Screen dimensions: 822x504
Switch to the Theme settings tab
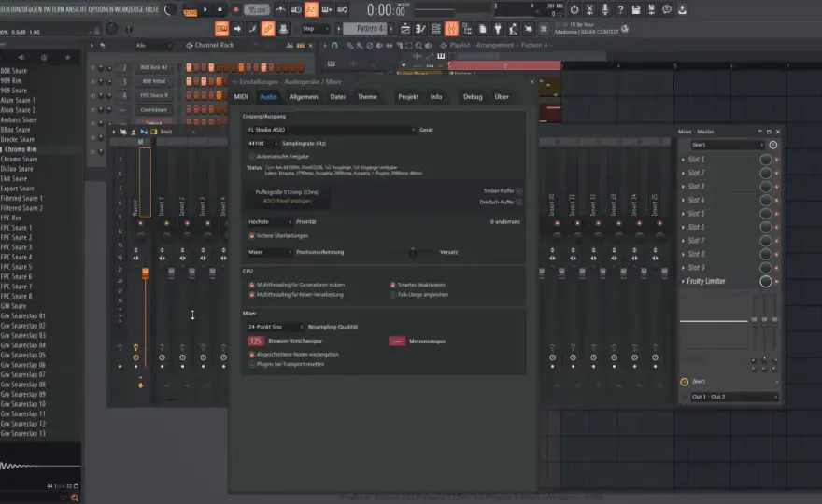pos(367,97)
